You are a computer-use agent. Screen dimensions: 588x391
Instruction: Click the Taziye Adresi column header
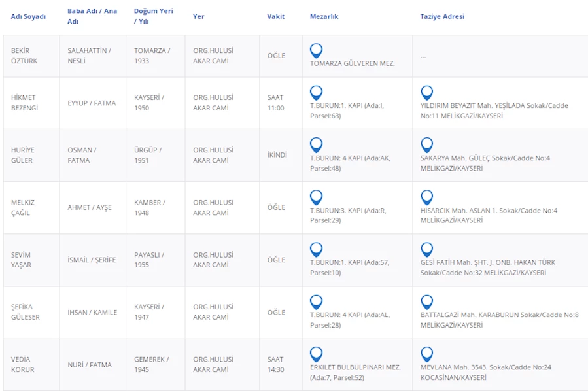[x=441, y=16]
